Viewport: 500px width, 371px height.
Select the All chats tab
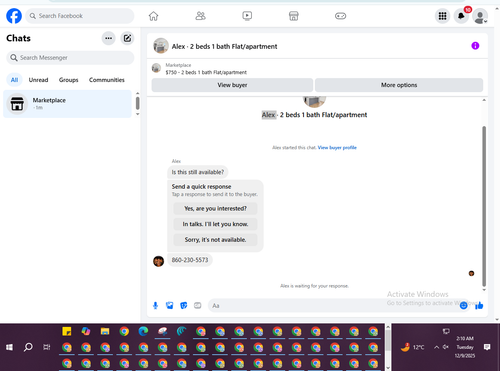(x=14, y=80)
